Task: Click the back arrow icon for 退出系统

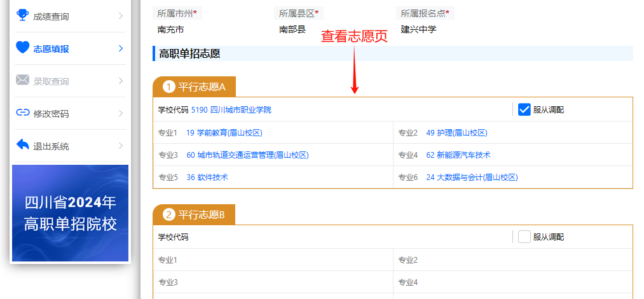Action: [x=22, y=145]
